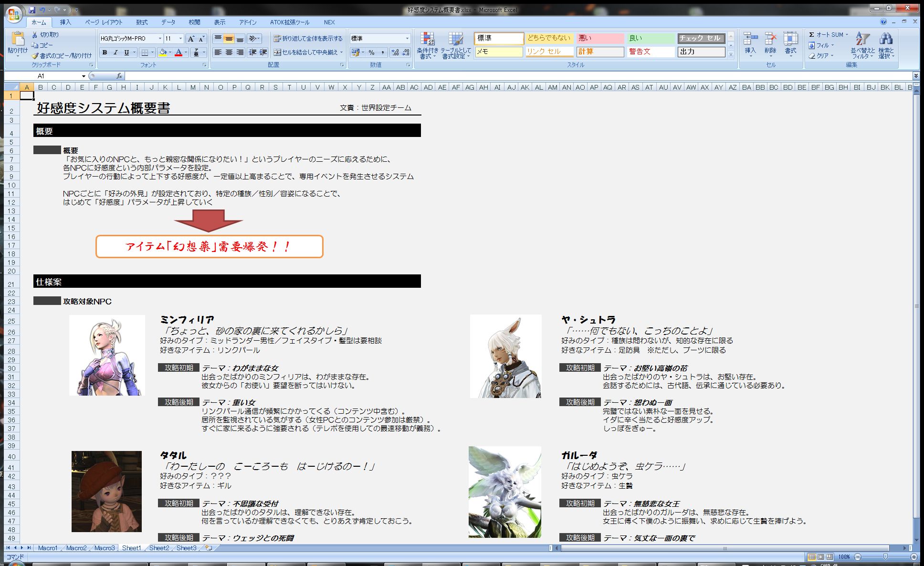Open the number format dropdown showing 標準
This screenshot has height=566, width=924.
[x=407, y=39]
